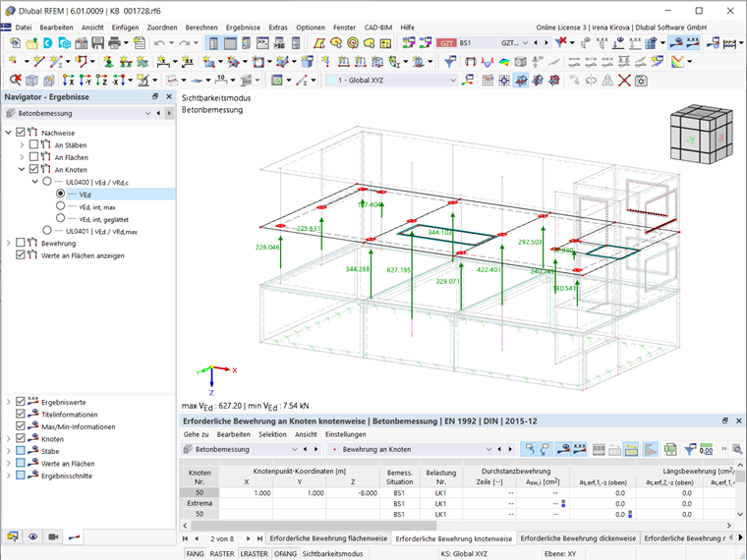Collapse the Nachweise tree node
The height and width of the screenshot is (560, 747).
pyautogui.click(x=8, y=133)
